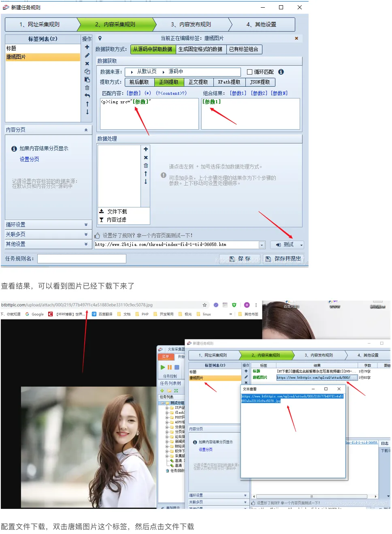Open the 设置分页 link
This screenshot has width=392, height=534.
(x=29, y=159)
